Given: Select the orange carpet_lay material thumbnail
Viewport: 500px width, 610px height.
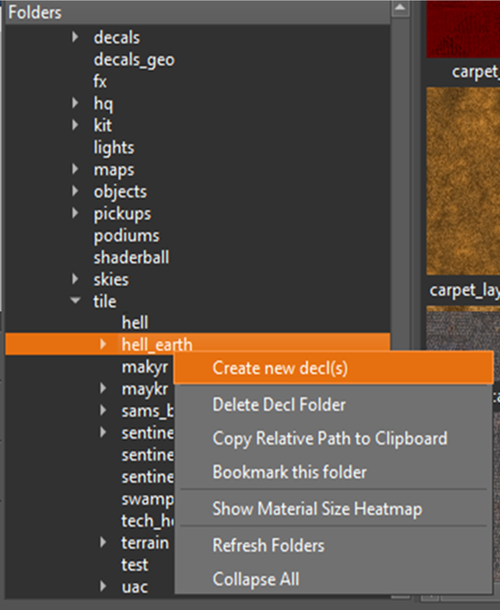Looking at the screenshot, I should [x=463, y=181].
